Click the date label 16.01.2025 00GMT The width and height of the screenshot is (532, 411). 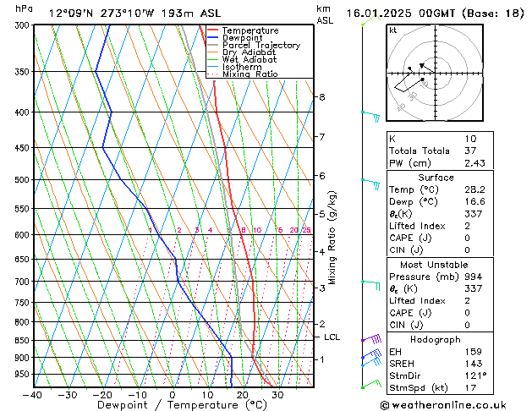pyautogui.click(x=400, y=14)
